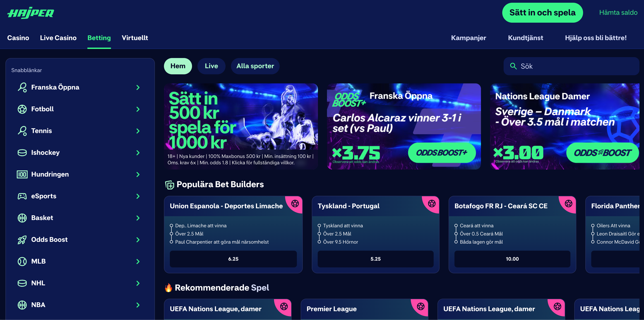Select the Alla sporter filter pill

tap(255, 66)
